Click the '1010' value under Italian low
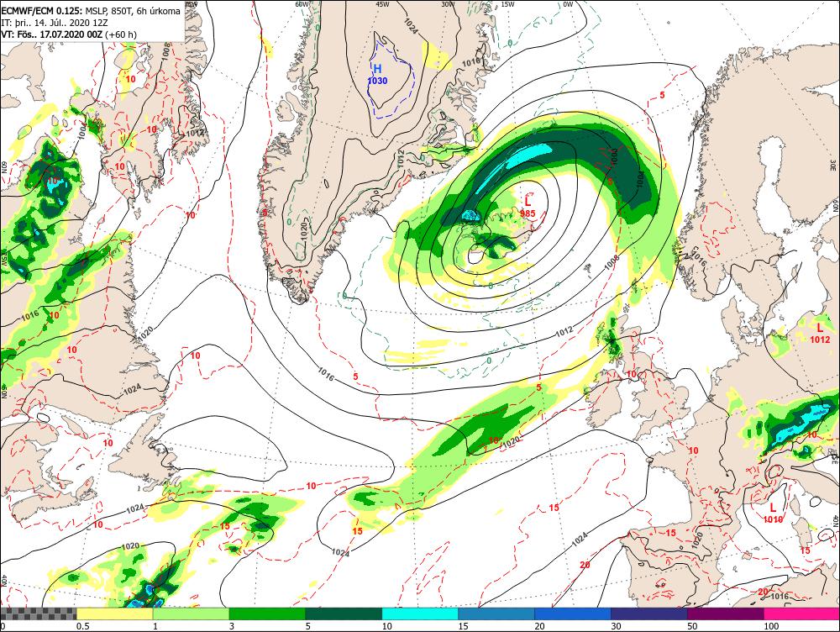The image size is (840, 632). [x=773, y=519]
